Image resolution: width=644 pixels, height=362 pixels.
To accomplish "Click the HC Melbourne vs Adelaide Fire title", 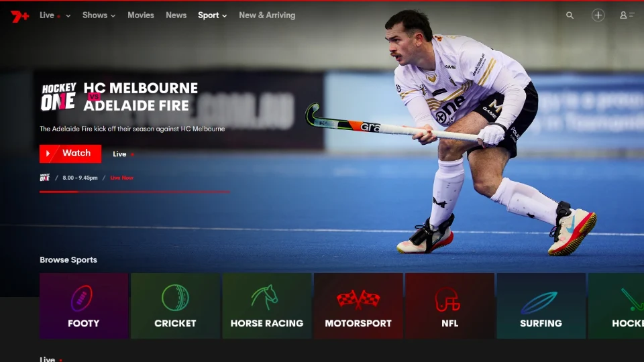I will (x=140, y=97).
